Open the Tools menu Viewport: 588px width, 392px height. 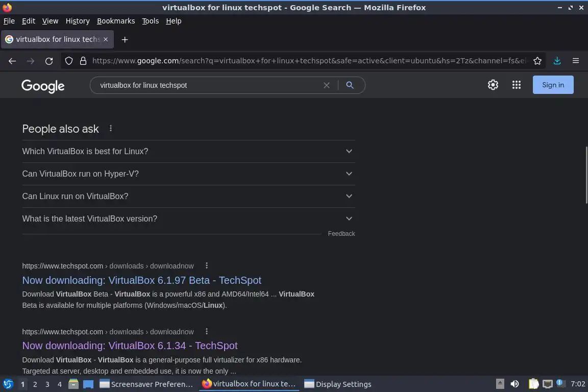[x=151, y=21]
